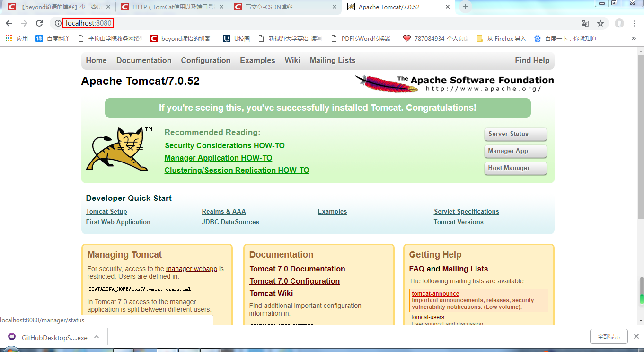Open the FAQ link under Getting Help

tap(417, 269)
